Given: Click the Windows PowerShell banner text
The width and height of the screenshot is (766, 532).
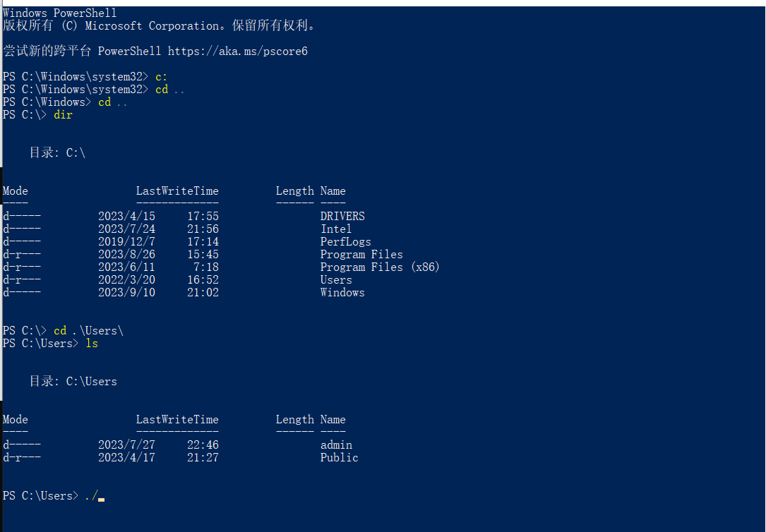Looking at the screenshot, I should tap(60, 13).
